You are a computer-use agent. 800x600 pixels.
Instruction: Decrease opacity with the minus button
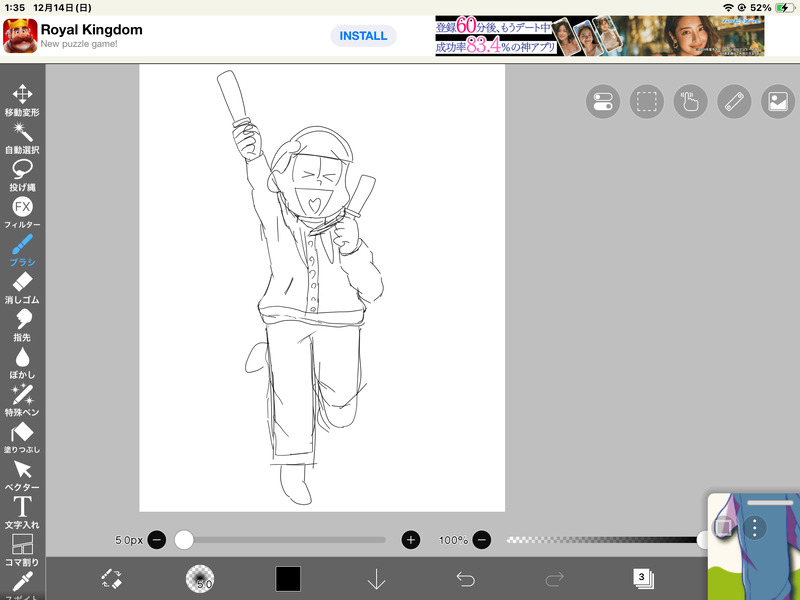[x=482, y=540]
